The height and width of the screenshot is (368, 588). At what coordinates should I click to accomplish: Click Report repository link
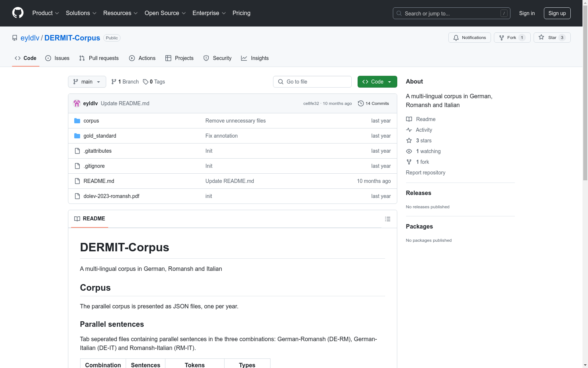[426, 173]
